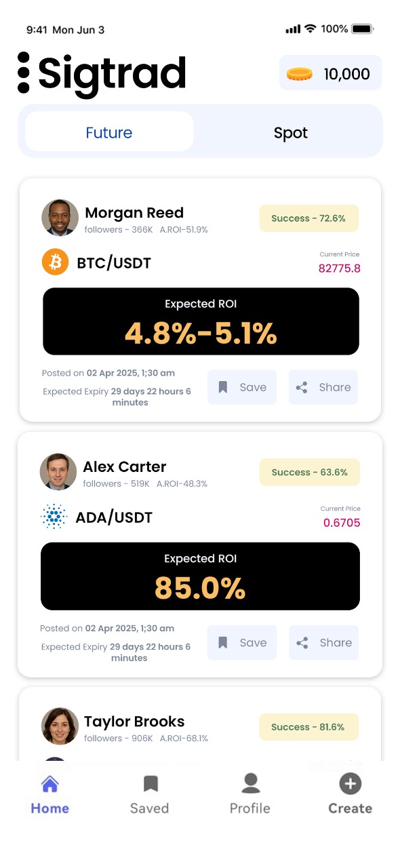Viewport: 400px width, 868px height.
Task: Click the Sigtrad logo
Action: [102, 73]
